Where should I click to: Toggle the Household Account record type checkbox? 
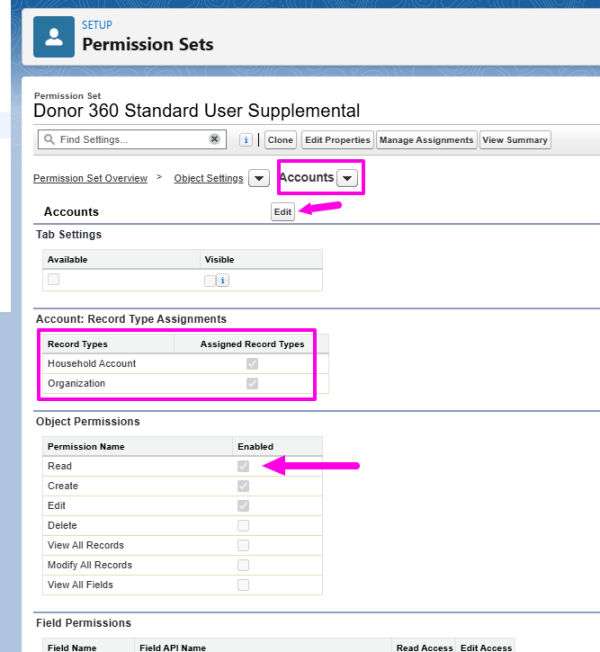point(252,364)
